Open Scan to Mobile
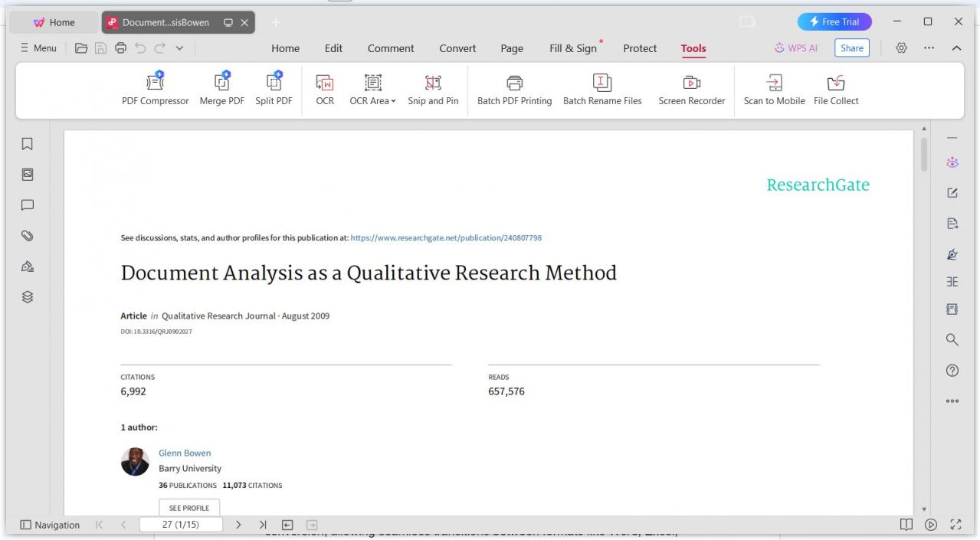Viewport: 980px width, 540px height. pyautogui.click(x=775, y=89)
